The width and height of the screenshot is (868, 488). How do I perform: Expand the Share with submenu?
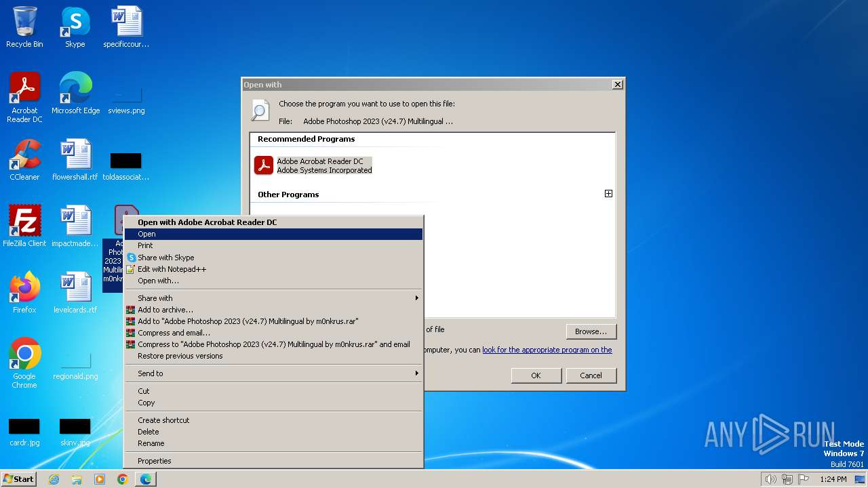(x=273, y=298)
